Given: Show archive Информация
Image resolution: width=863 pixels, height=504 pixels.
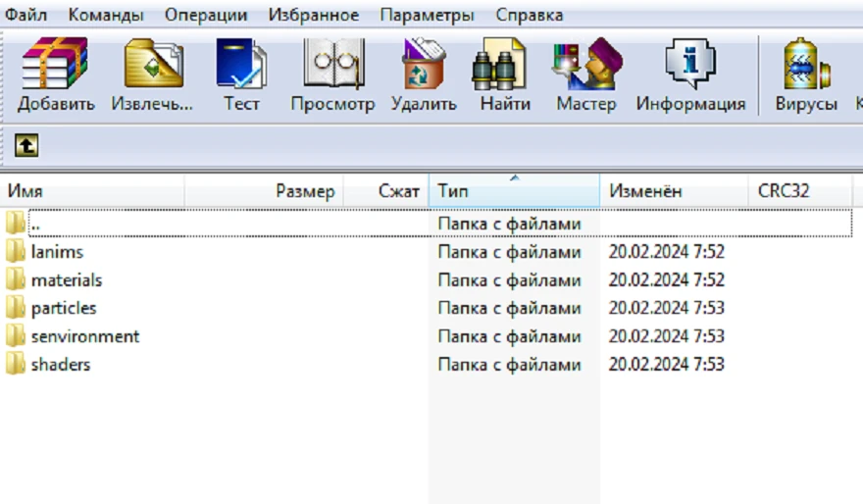Looking at the screenshot, I should pyautogui.click(x=690, y=64).
